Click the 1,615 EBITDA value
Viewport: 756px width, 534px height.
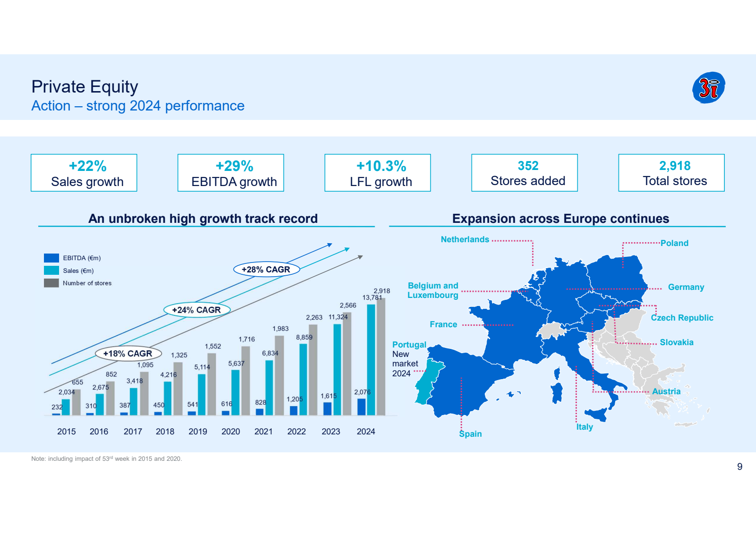click(x=329, y=396)
